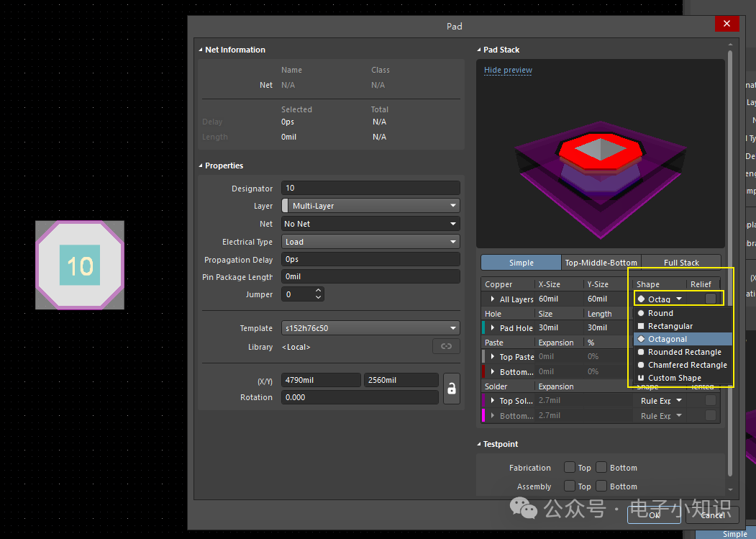Click the gray Layer color swatch

click(x=285, y=206)
